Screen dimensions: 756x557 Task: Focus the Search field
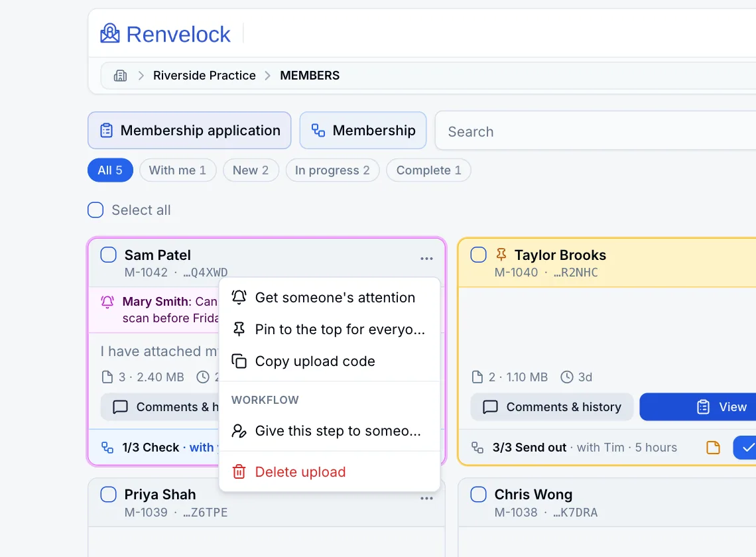pyautogui.click(x=596, y=131)
